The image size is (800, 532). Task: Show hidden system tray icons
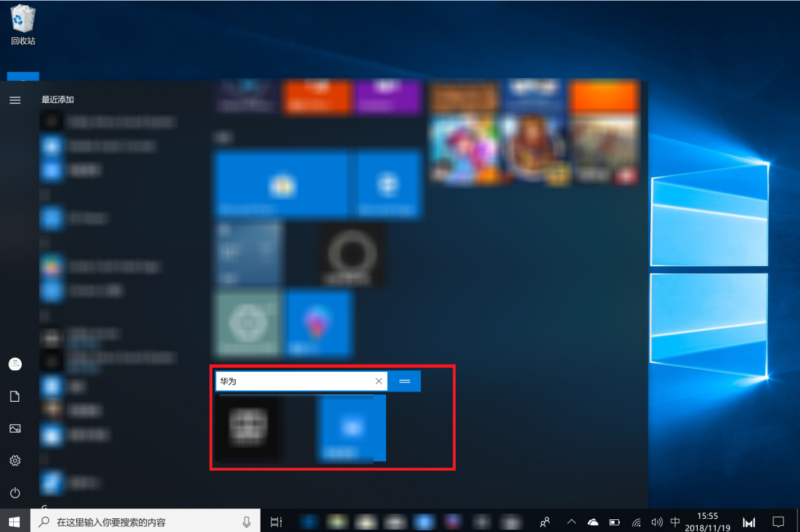coord(571,522)
